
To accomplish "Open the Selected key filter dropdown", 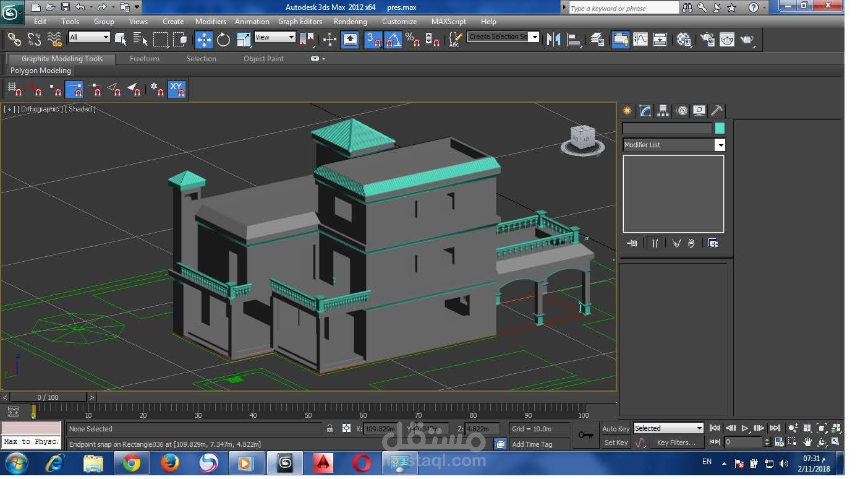I will (x=669, y=428).
